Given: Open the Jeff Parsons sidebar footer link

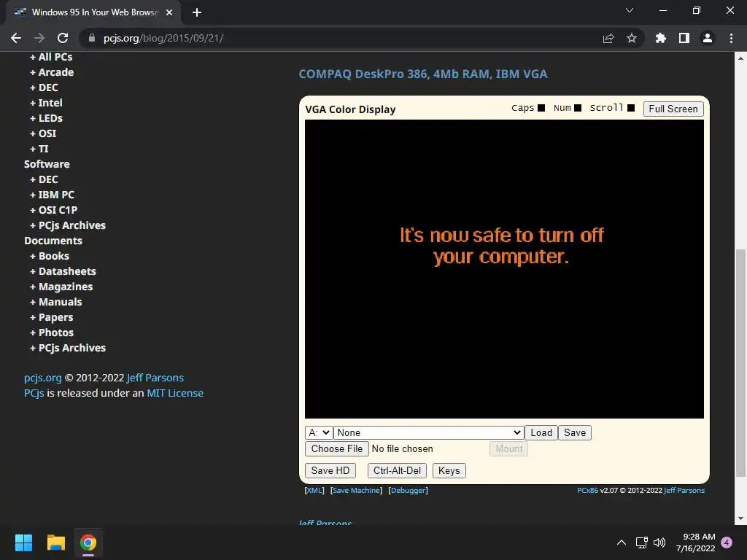Looking at the screenshot, I should coord(155,378).
